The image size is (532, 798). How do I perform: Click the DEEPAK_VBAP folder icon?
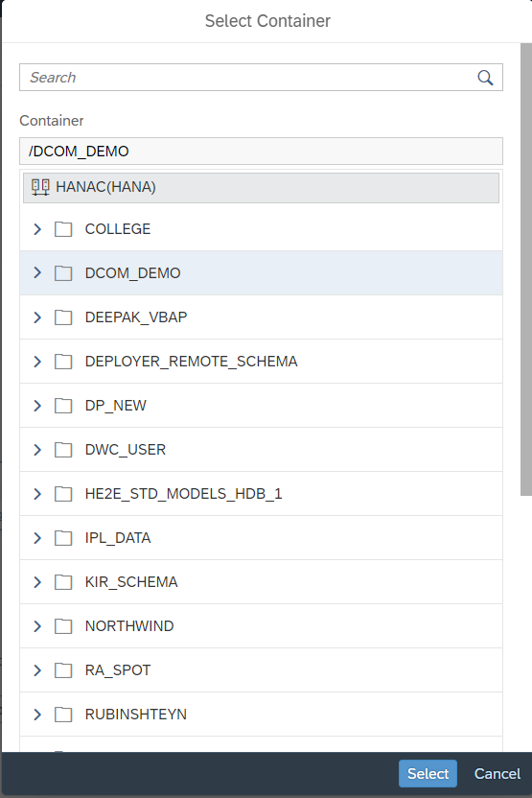tap(63, 317)
